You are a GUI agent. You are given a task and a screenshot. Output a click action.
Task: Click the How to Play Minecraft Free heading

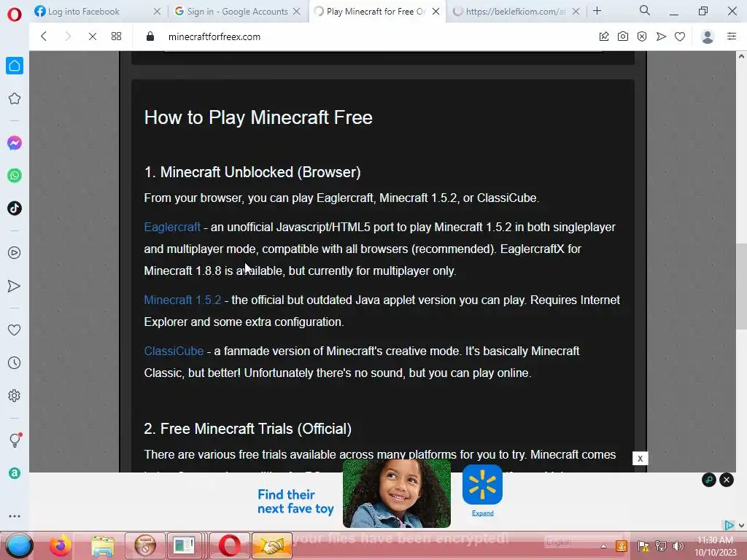pyautogui.click(x=258, y=117)
